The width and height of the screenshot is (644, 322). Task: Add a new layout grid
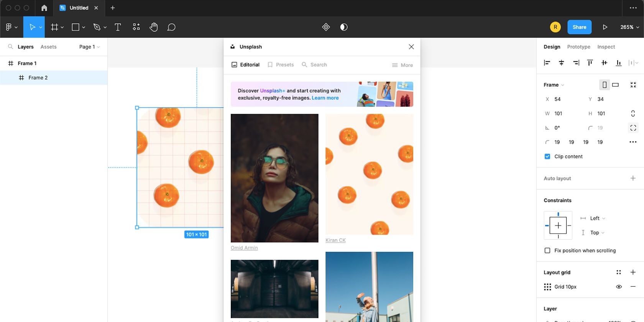tap(633, 272)
